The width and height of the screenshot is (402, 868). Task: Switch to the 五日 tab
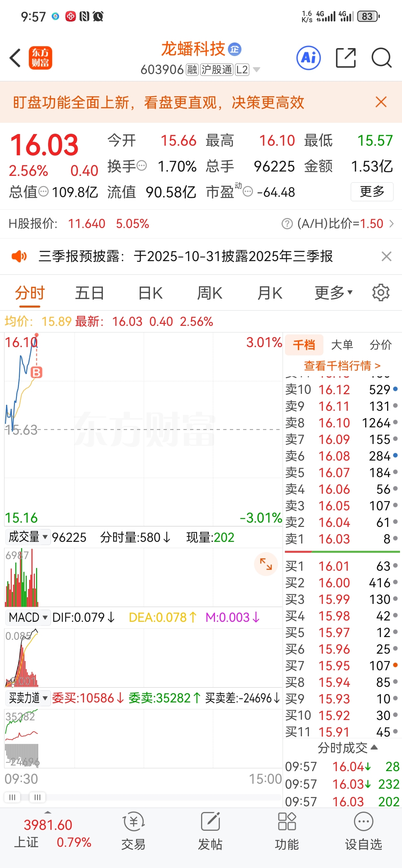[89, 292]
